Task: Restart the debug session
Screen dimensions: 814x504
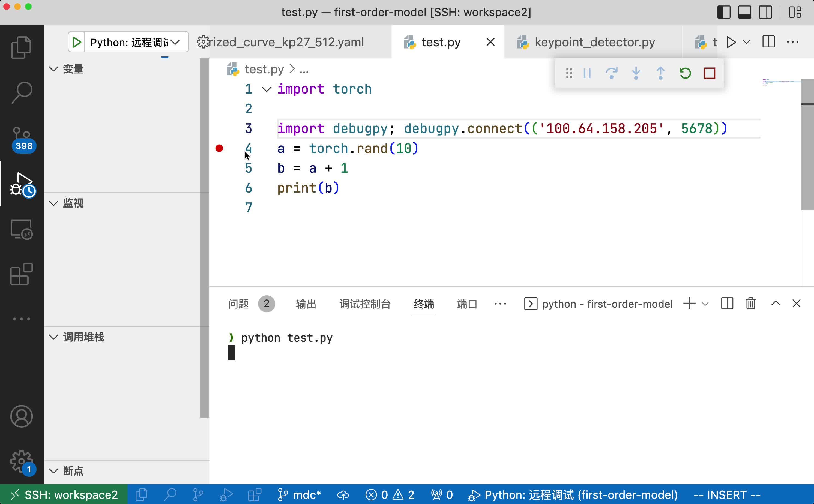Action: coord(685,73)
